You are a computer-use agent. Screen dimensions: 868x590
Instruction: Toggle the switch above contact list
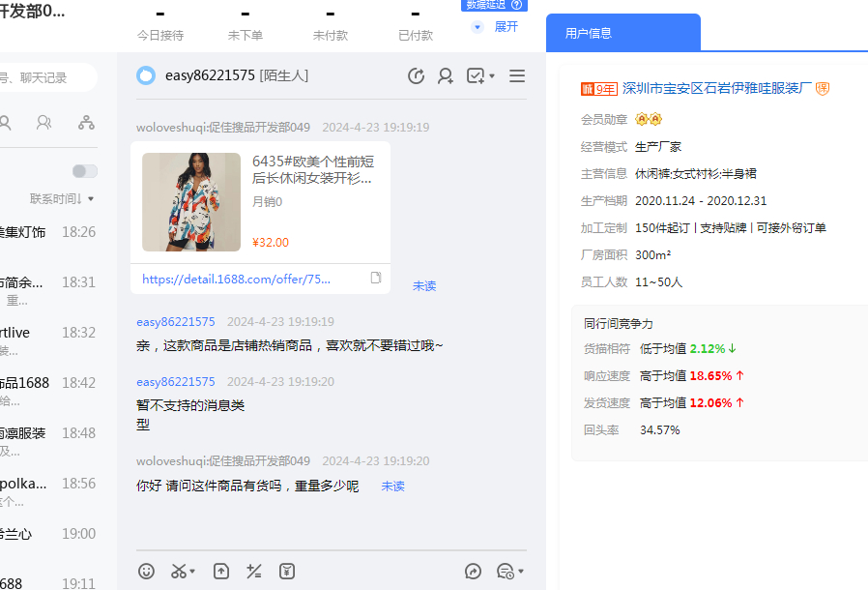[85, 171]
